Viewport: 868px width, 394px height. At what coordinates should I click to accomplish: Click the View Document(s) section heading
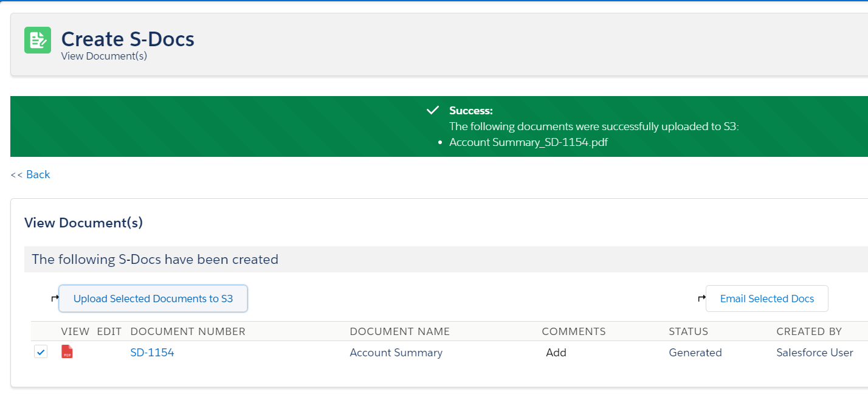click(x=83, y=223)
